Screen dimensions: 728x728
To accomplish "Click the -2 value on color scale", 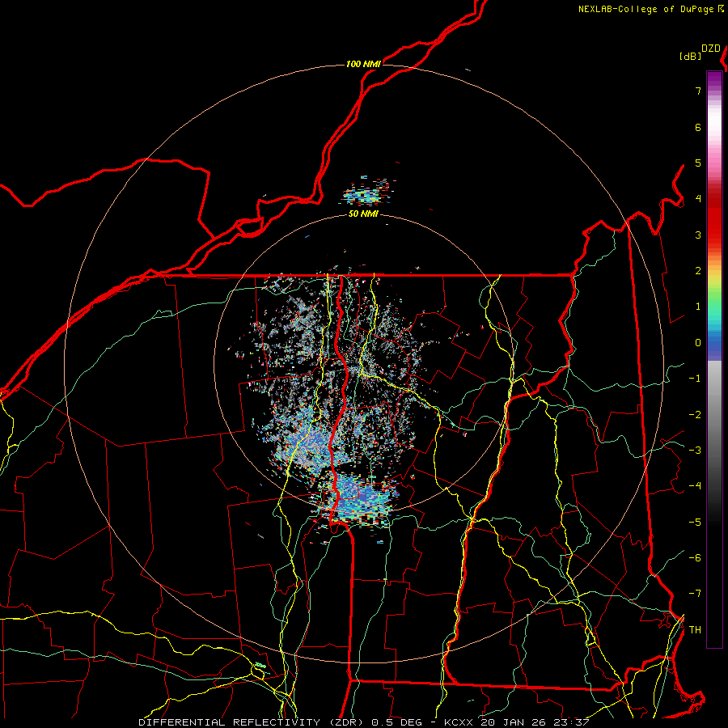I will (695, 415).
